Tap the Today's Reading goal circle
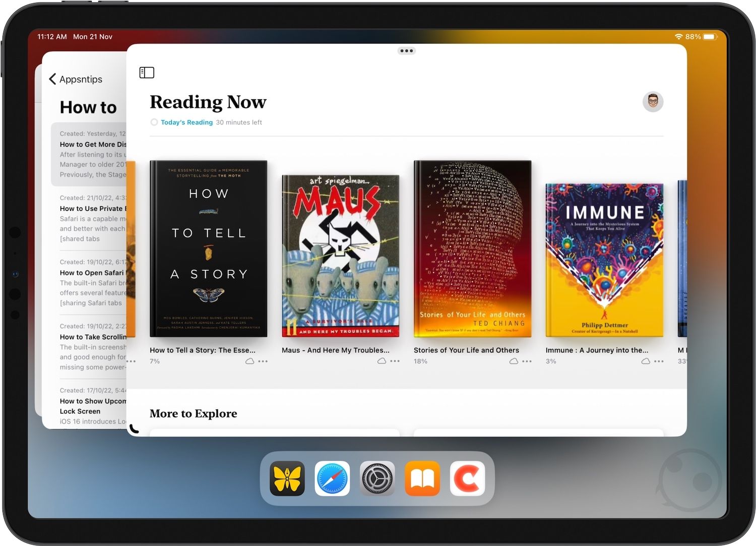The image size is (756, 546). tap(154, 122)
